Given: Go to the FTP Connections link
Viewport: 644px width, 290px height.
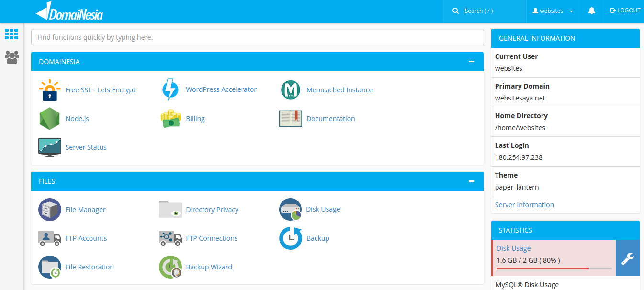Looking at the screenshot, I should (x=212, y=238).
